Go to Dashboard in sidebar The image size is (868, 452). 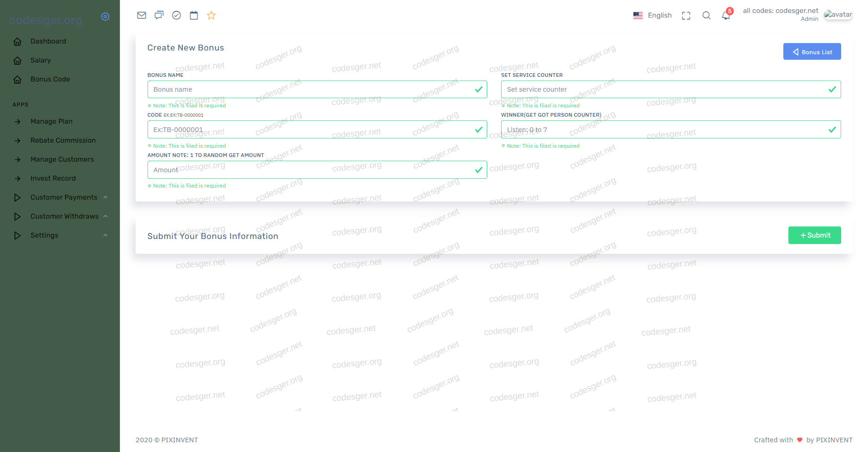tap(48, 41)
